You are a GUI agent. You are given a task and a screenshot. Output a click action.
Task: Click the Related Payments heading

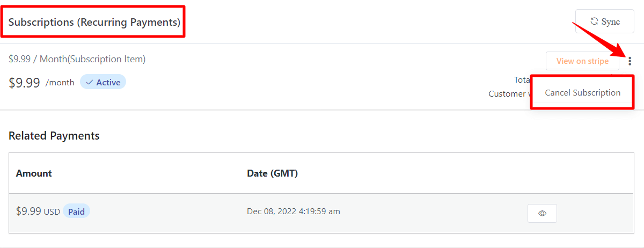coord(54,136)
